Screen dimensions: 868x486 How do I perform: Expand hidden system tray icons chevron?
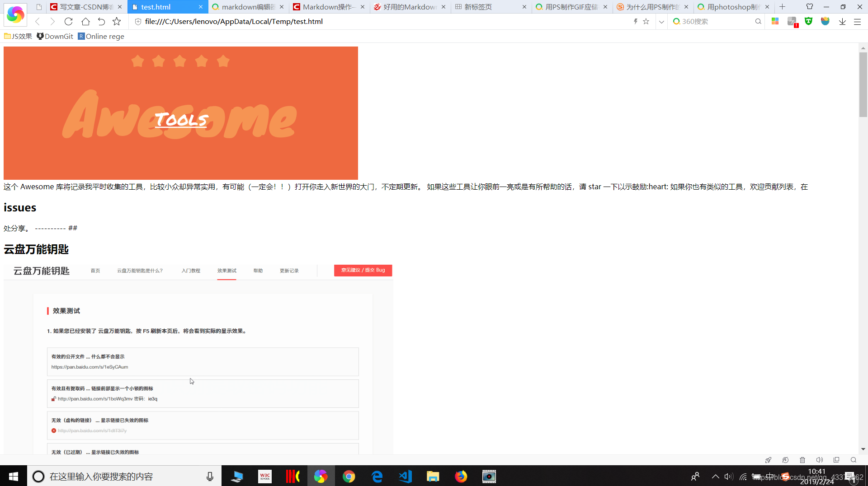tap(716, 476)
